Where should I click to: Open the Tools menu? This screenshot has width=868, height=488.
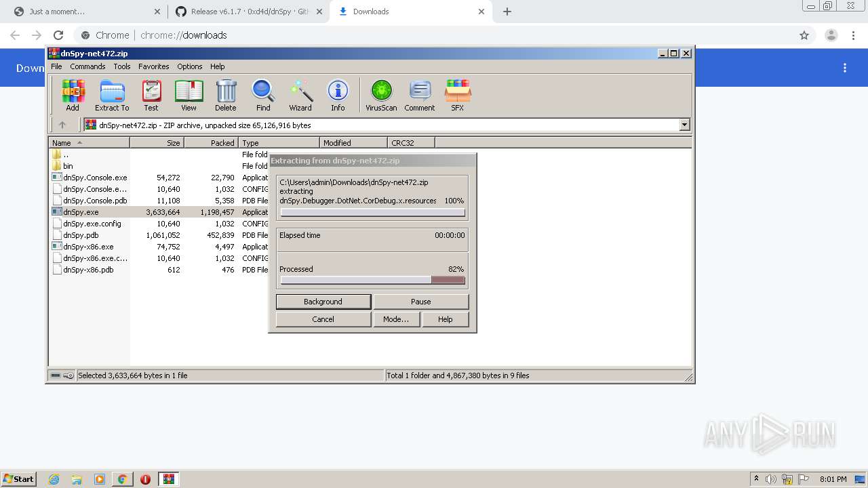[x=122, y=66]
